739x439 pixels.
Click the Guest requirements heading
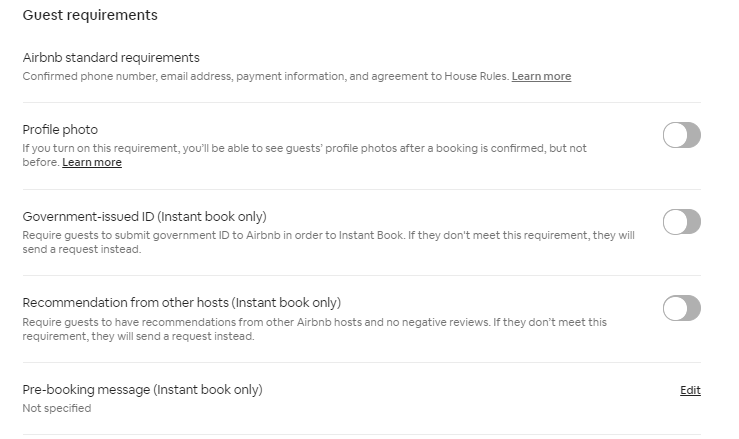pos(90,16)
